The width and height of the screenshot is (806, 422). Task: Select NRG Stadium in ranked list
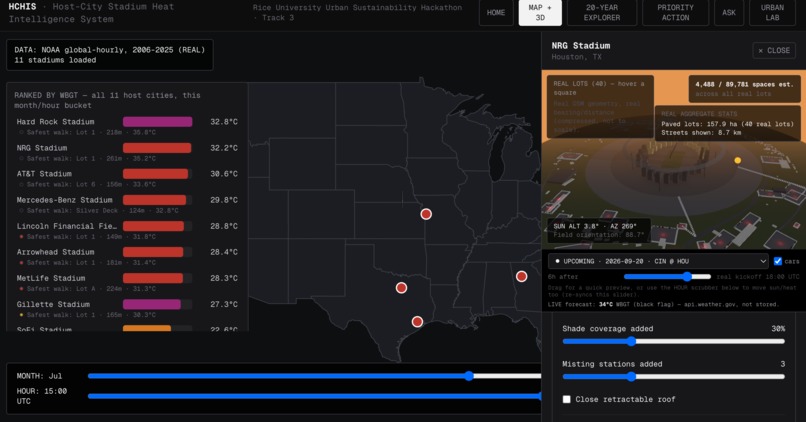coord(127,153)
